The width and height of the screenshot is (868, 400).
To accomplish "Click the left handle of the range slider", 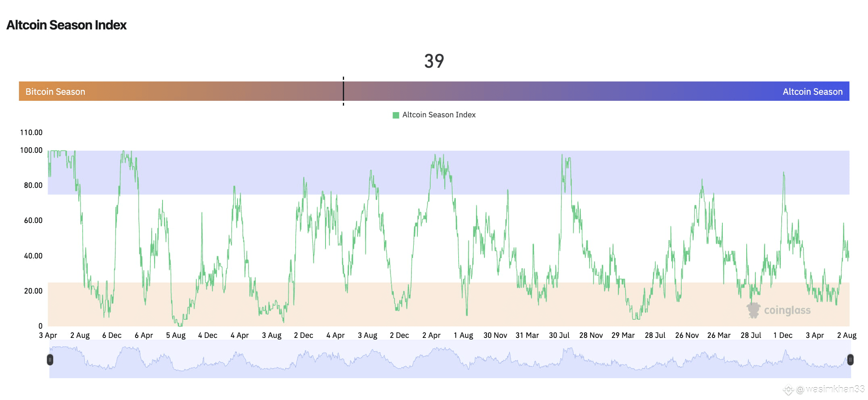I will point(50,360).
